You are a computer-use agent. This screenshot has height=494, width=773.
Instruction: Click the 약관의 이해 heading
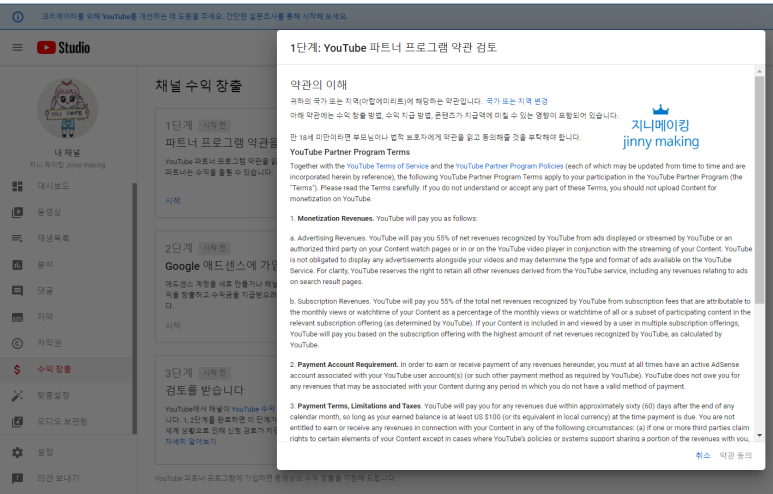tap(318, 85)
